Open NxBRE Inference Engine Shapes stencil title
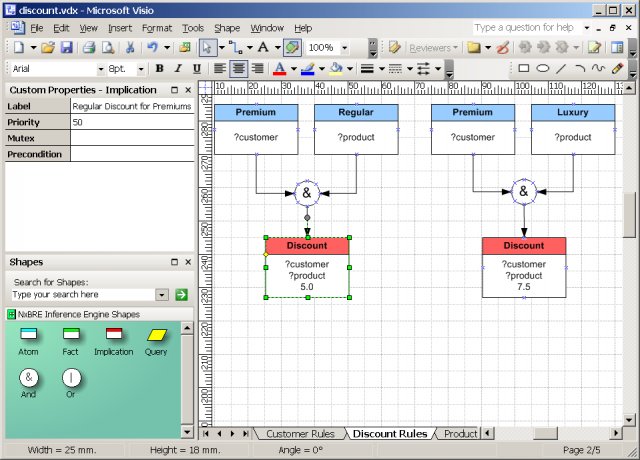The height and width of the screenshot is (460, 640). 77,314
